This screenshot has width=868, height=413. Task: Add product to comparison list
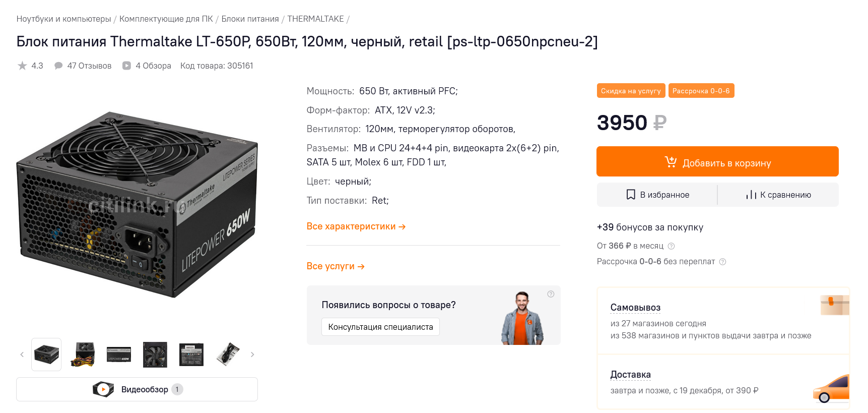(x=778, y=195)
